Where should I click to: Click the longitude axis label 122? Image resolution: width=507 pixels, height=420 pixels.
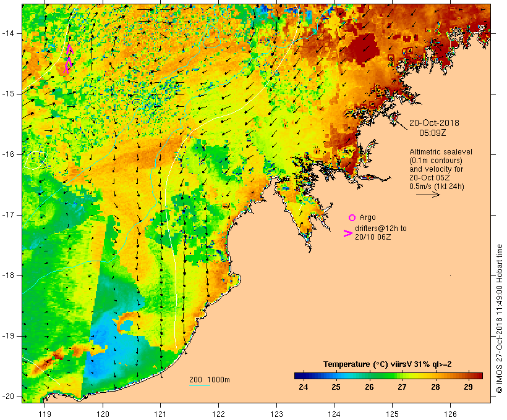click(219, 414)
